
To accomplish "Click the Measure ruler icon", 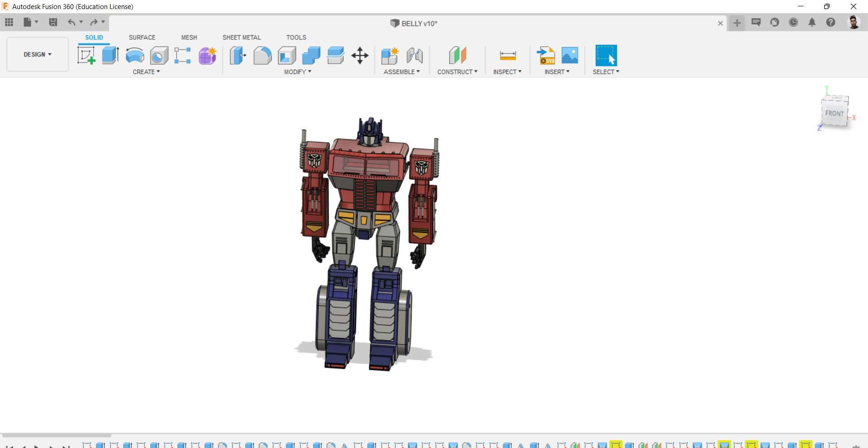I will 508,56.
